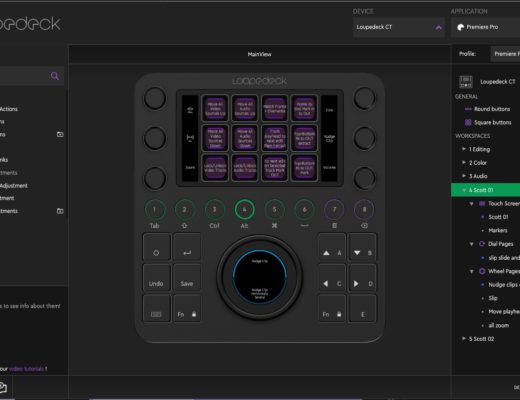Image resolution: width=520 pixels, height=400 pixels.
Task: Select the MainView tab
Action: click(259, 54)
